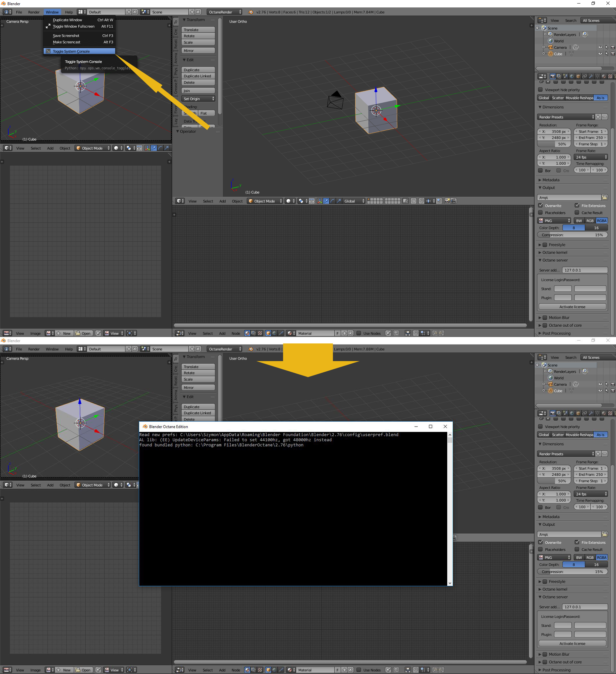Hide Cube with eye icon in upper outliner
The height and width of the screenshot is (674, 616).
[x=600, y=54]
